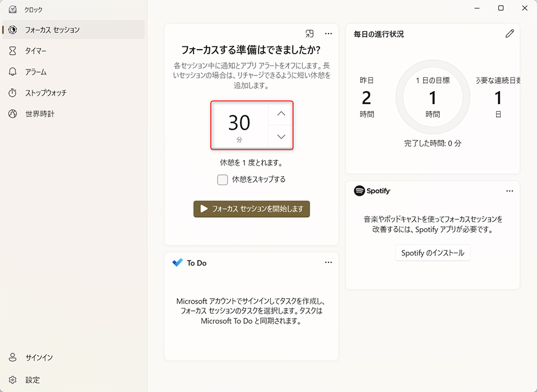Start with フォーカス セッションを開始します
This screenshot has width=537, height=392.
click(252, 209)
